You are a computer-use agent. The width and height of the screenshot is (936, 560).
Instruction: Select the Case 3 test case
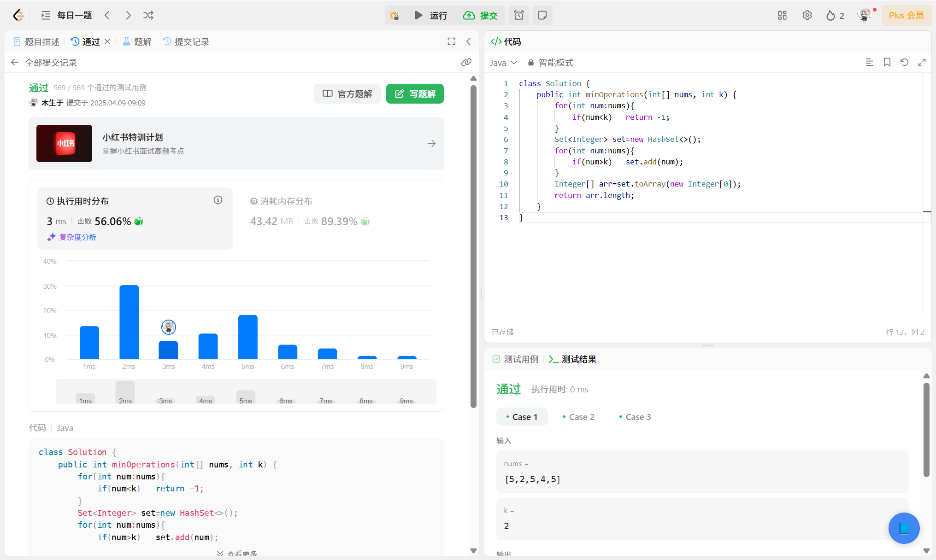635,417
